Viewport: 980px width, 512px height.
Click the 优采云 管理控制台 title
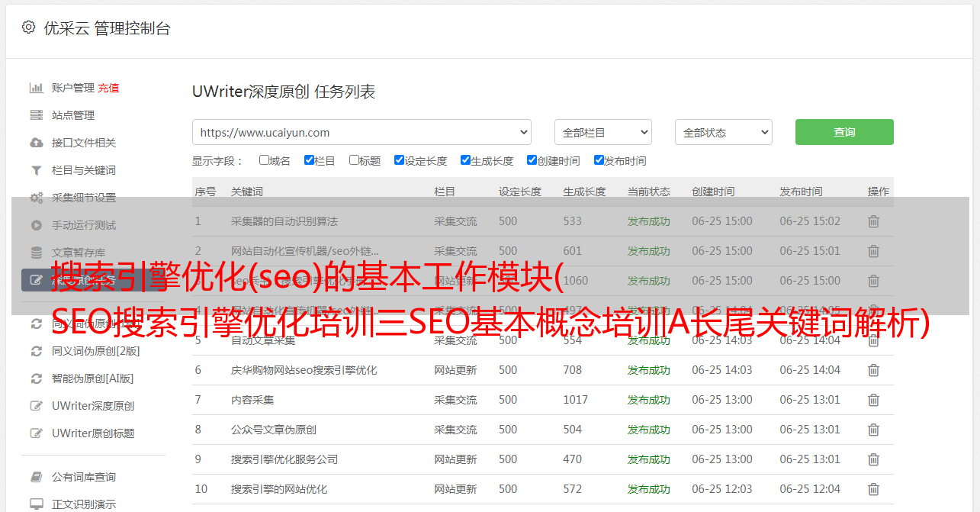click(107, 28)
